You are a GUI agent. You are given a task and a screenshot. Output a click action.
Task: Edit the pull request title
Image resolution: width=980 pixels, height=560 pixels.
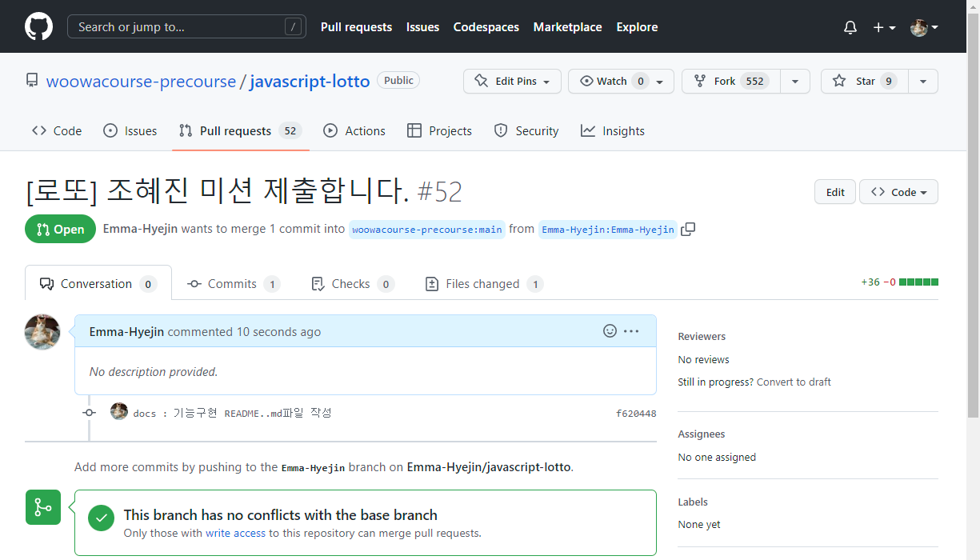coord(835,192)
